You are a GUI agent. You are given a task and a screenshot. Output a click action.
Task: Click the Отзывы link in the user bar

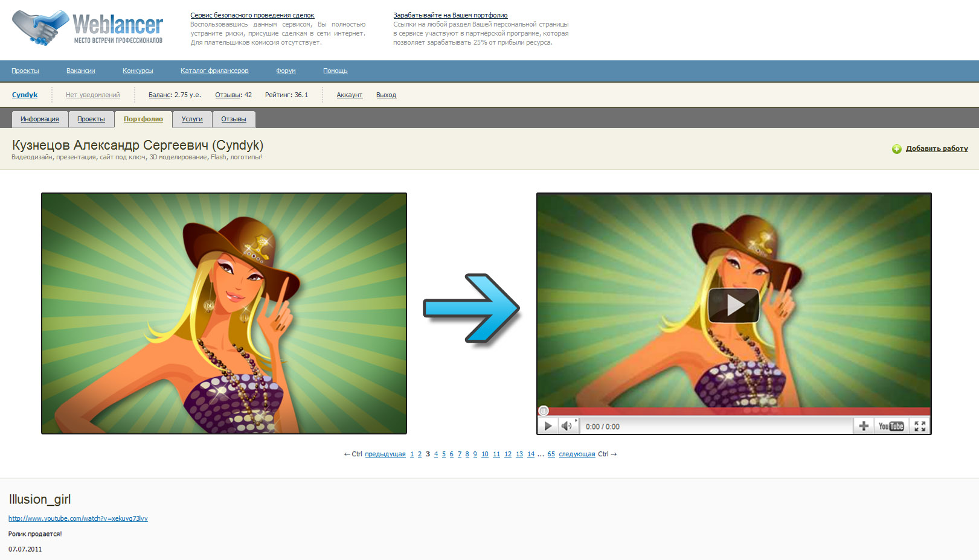coord(228,95)
